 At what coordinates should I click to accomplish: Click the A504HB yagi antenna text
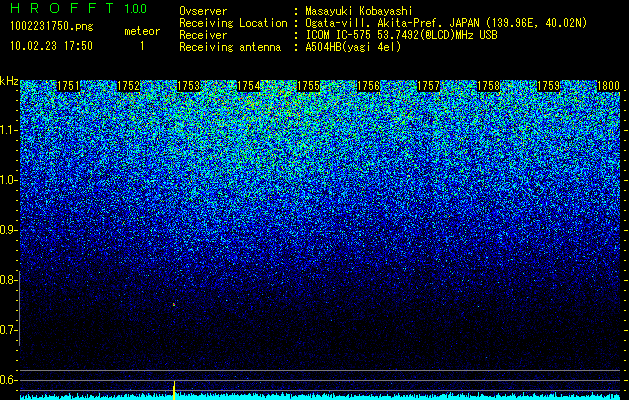point(353,47)
